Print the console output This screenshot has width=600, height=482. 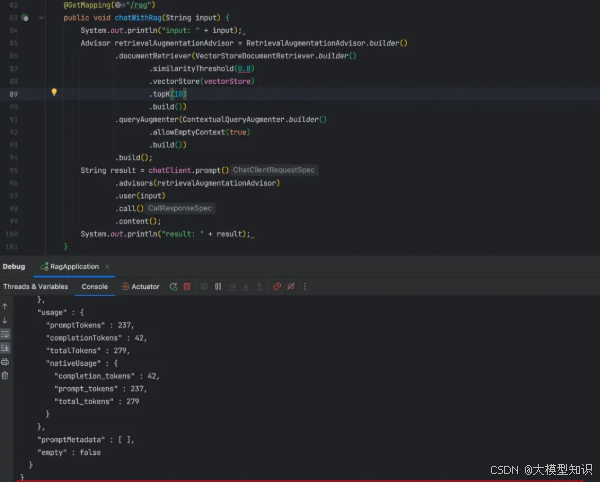5,362
